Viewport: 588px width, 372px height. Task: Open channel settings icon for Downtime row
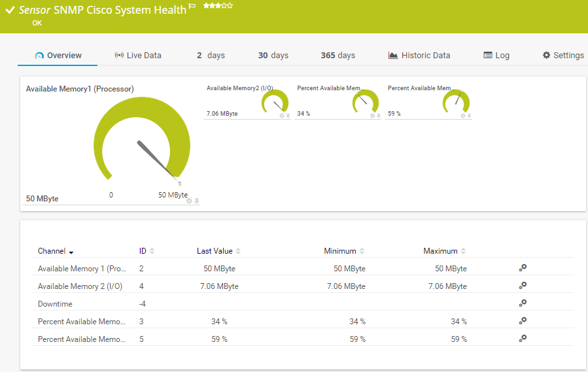click(523, 303)
